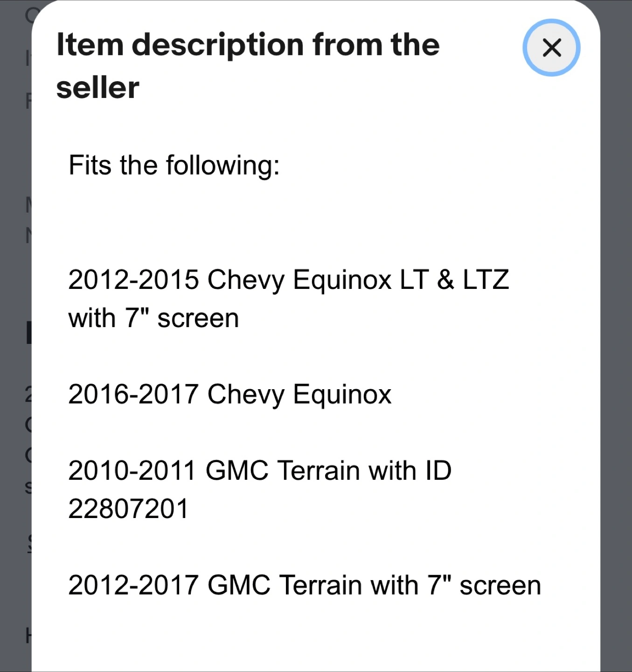Click the "2012-2017" year range
Viewport: 632px width, 672px height.
133,585
